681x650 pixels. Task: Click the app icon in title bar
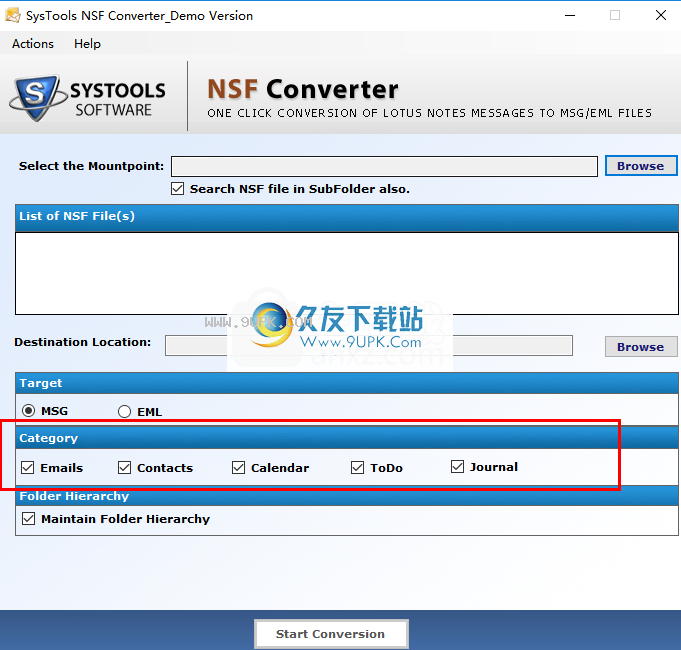tap(13, 16)
